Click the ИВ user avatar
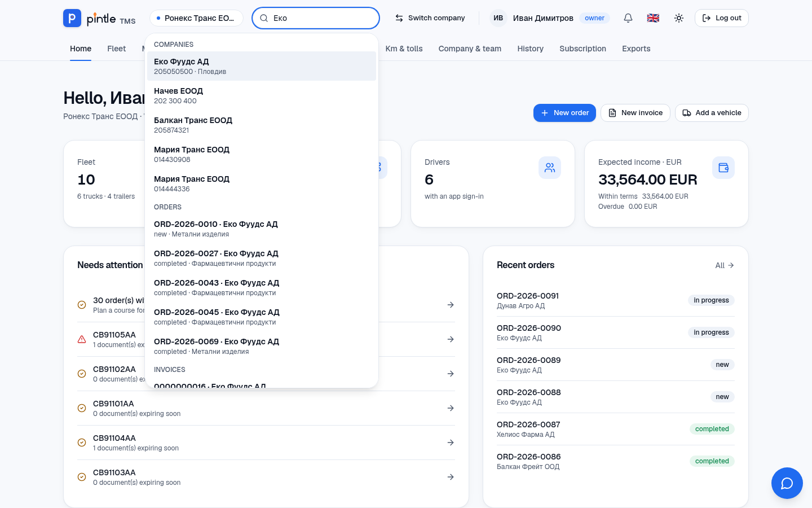 pos(498,18)
